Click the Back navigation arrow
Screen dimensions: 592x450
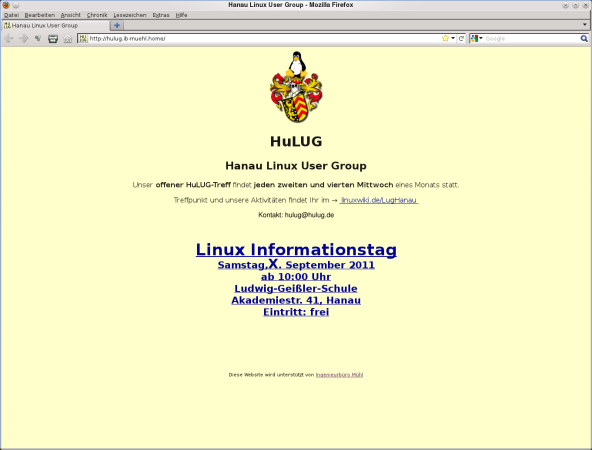pos(9,39)
